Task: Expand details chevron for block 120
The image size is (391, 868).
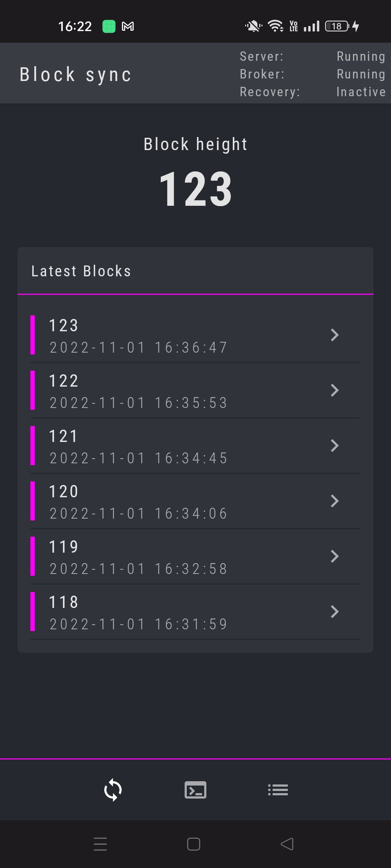Action: (x=335, y=501)
